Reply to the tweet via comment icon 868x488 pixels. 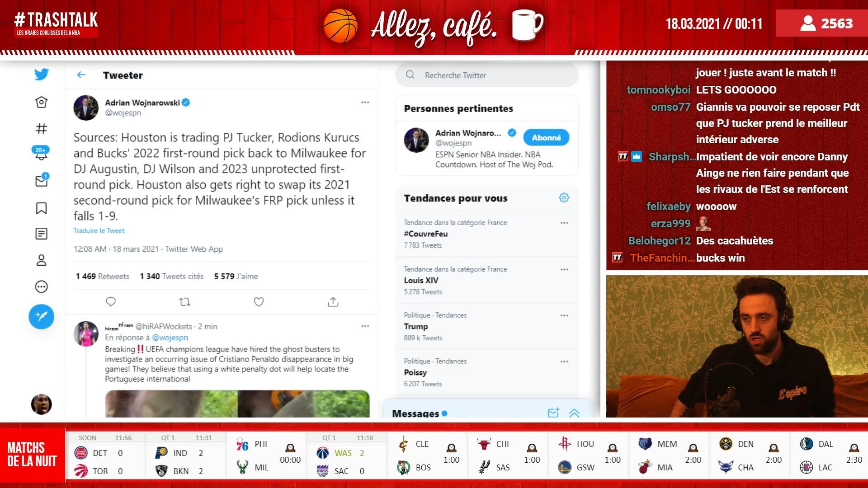[x=110, y=302]
